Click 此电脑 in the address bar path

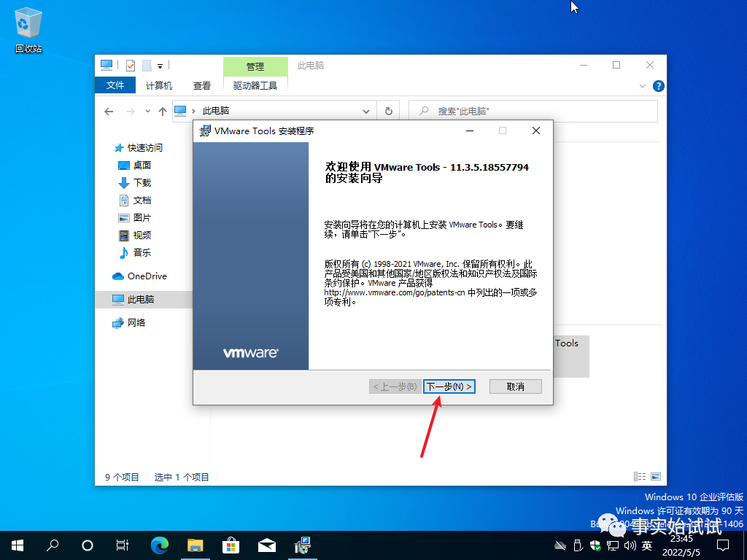pyautogui.click(x=216, y=111)
